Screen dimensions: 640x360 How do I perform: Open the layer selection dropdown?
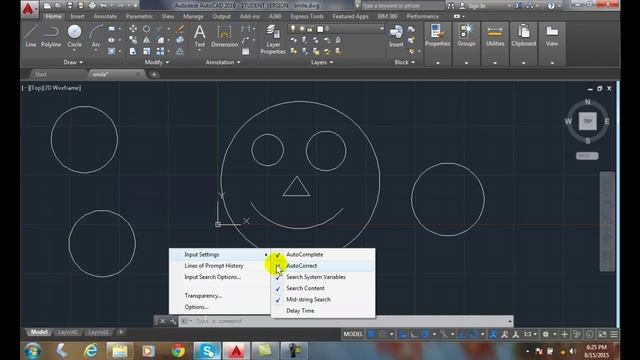click(382, 29)
